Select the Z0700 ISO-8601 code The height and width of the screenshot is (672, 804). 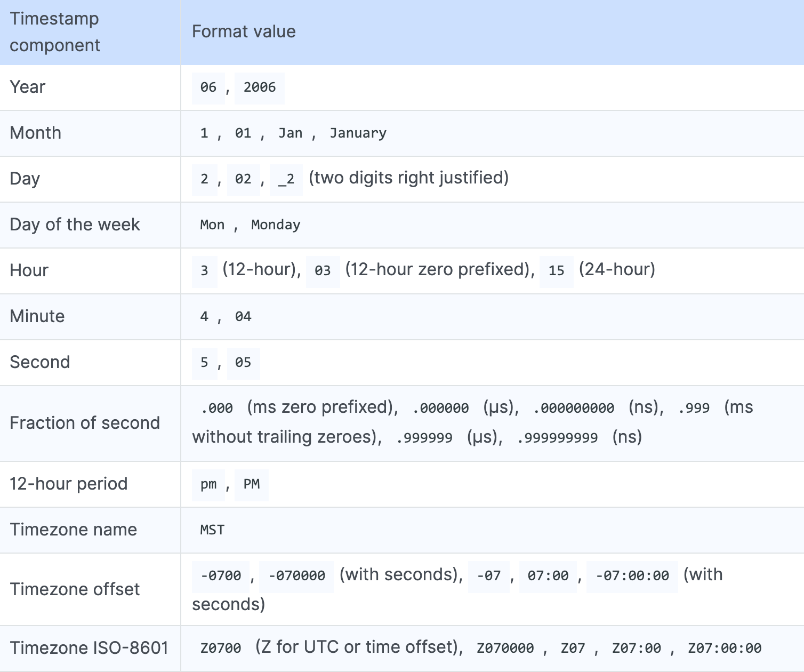[221, 649]
